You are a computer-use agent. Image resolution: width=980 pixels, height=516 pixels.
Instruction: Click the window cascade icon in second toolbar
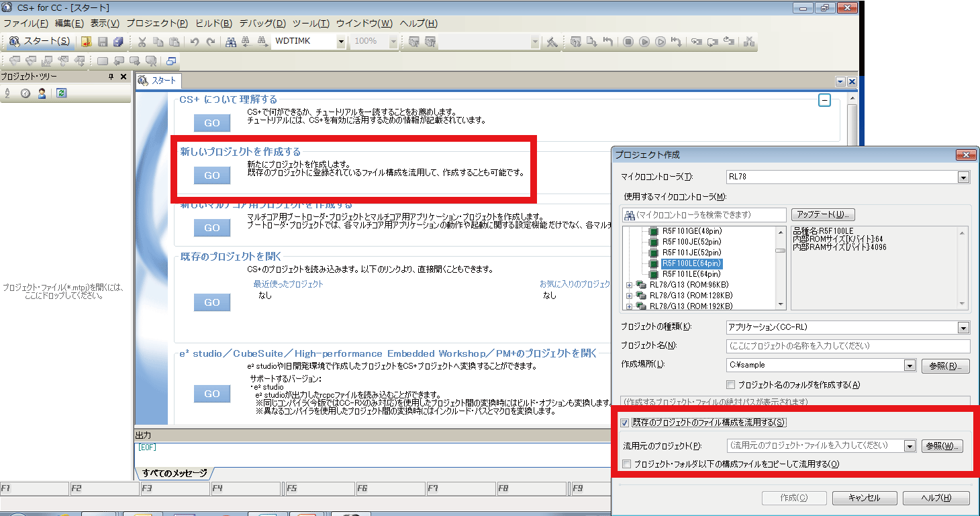[172, 61]
